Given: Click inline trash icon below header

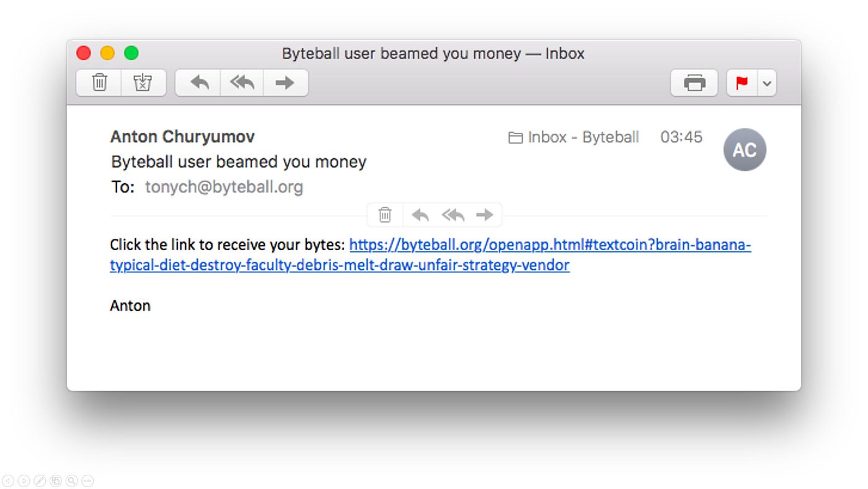Looking at the screenshot, I should click(x=385, y=215).
